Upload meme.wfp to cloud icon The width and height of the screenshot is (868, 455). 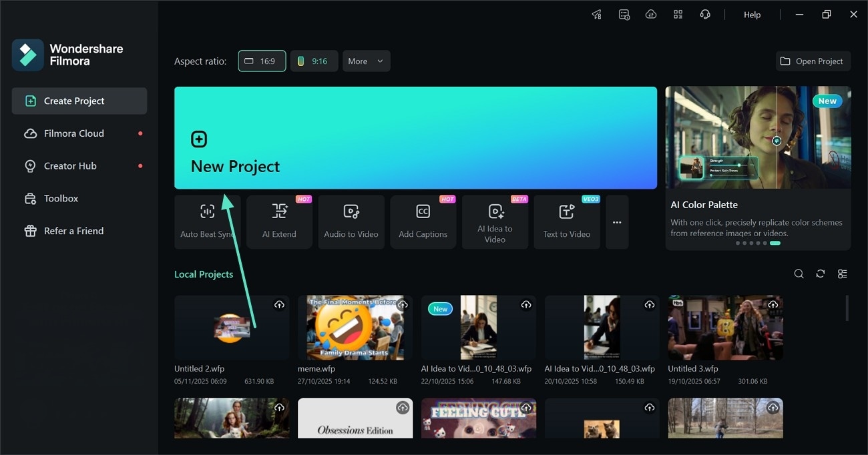[x=403, y=304]
